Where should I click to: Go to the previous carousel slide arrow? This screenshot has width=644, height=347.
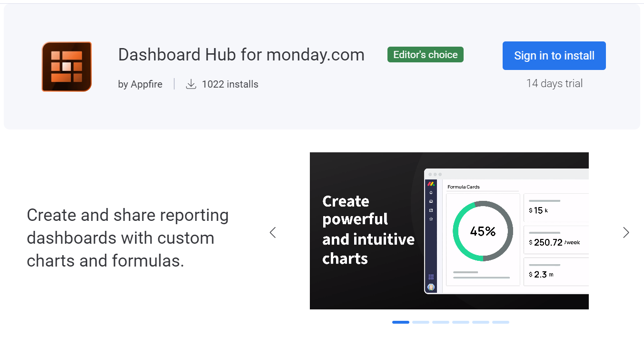click(x=273, y=232)
